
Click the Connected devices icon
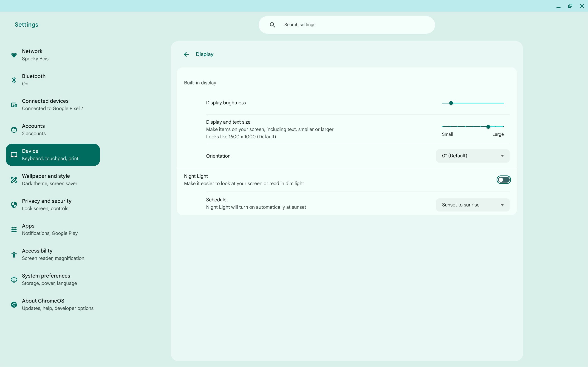tap(14, 105)
